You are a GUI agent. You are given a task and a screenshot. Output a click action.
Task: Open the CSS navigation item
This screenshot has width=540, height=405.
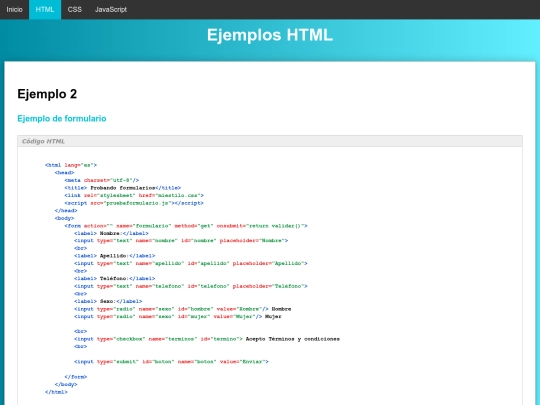(x=74, y=9)
